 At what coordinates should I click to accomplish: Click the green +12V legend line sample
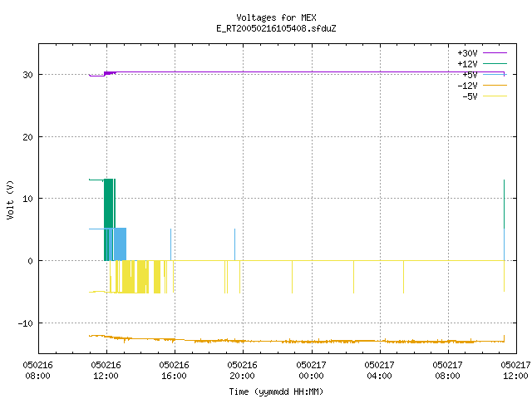click(495, 63)
